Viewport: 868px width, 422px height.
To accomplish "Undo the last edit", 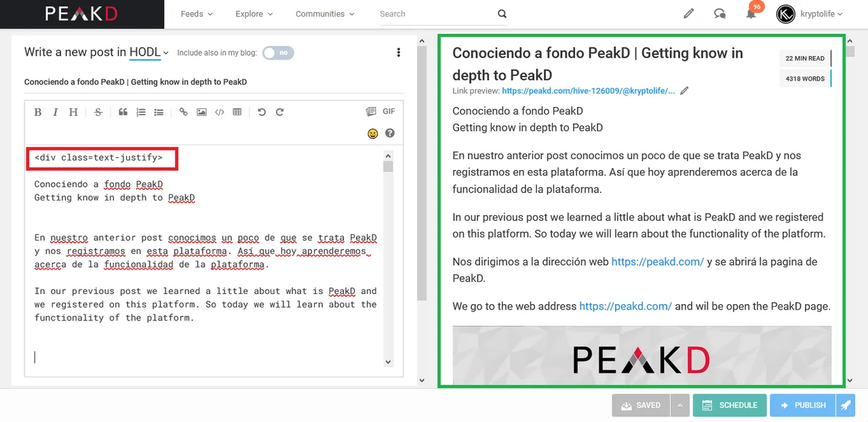I will pos(262,112).
